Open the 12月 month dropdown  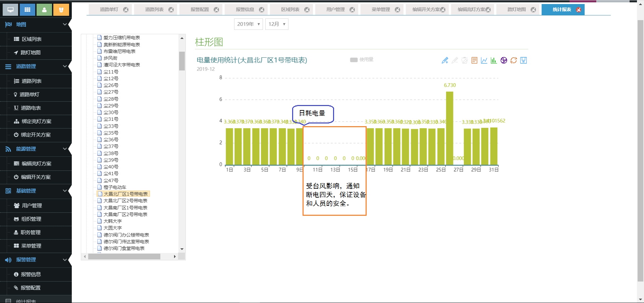[277, 24]
